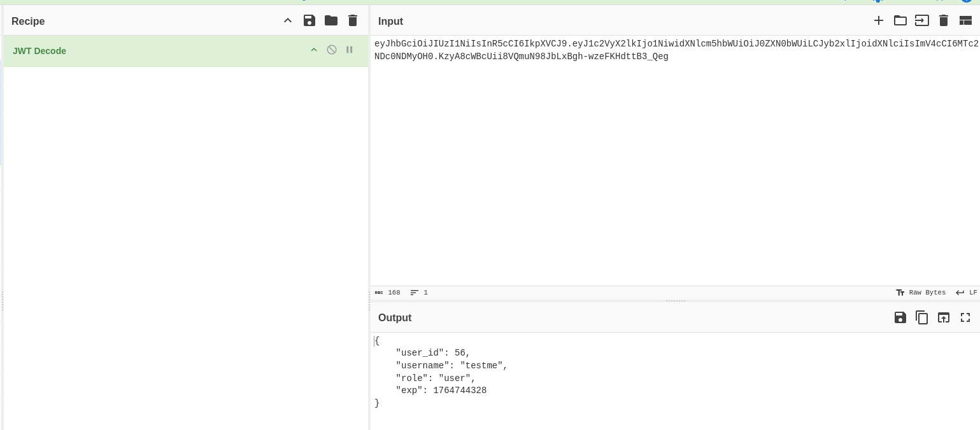Clear the recipe with trash icon

(353, 20)
